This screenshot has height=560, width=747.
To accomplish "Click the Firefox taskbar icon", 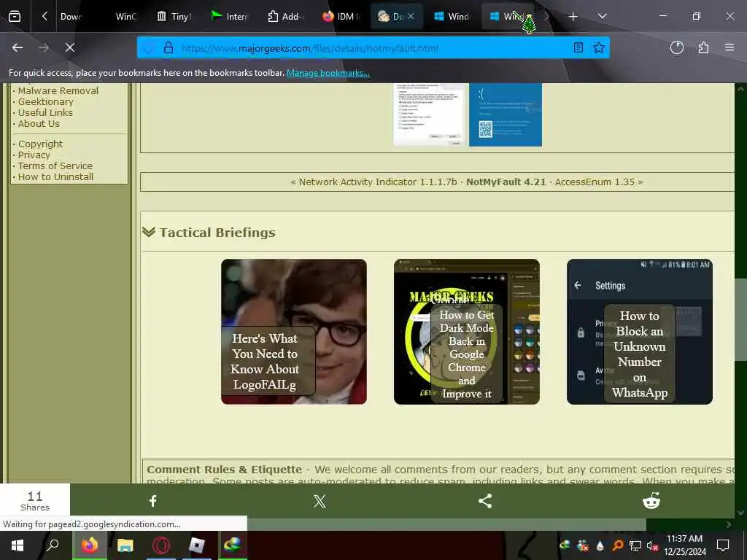I will click(90, 545).
